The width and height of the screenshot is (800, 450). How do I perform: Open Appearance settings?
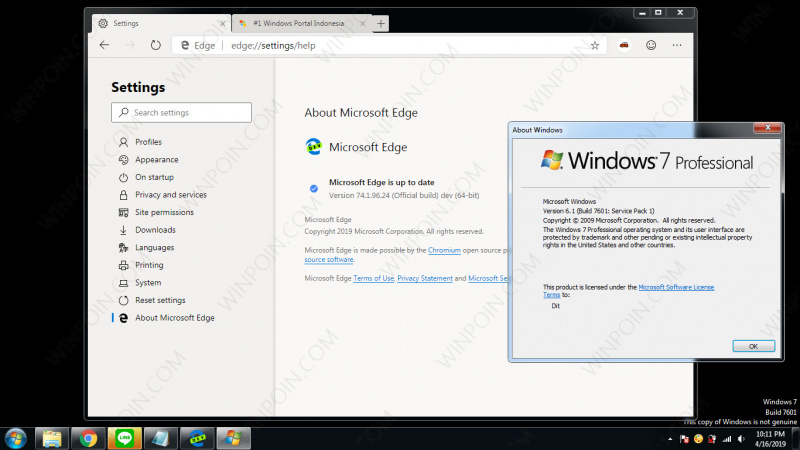tap(157, 160)
